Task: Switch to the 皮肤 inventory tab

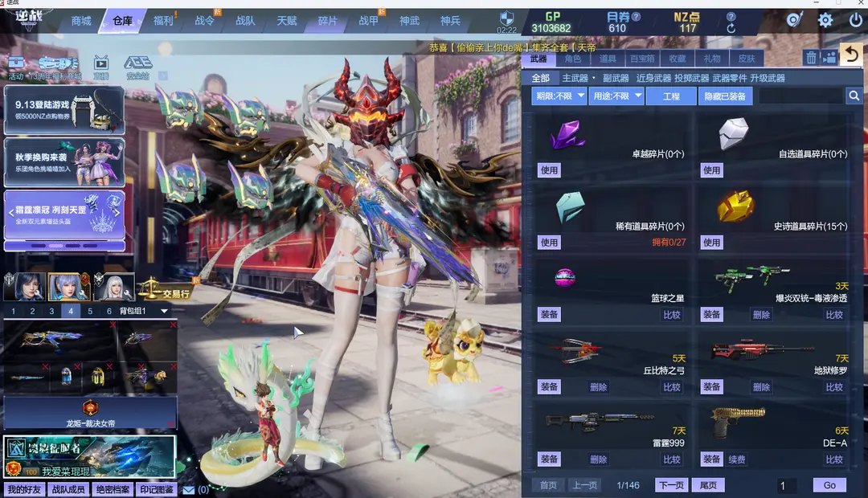Action: (x=746, y=59)
